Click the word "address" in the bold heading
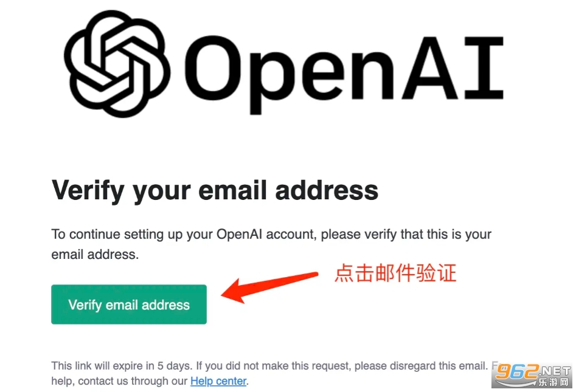Screen dimensions: 576x392 pyautogui.click(x=327, y=190)
